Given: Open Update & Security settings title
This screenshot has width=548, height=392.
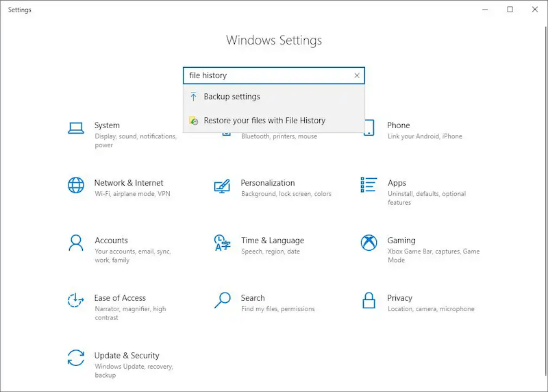Looking at the screenshot, I should 127,355.
